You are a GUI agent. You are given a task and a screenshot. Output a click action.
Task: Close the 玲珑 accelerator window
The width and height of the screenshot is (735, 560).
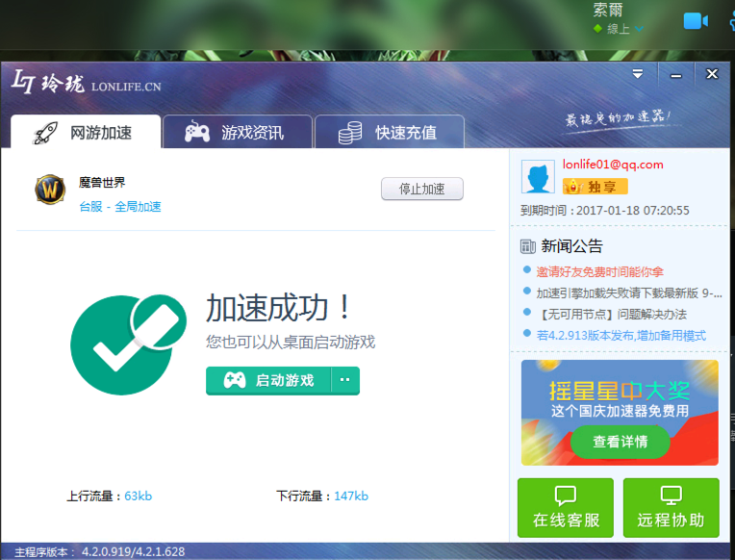pos(712,74)
